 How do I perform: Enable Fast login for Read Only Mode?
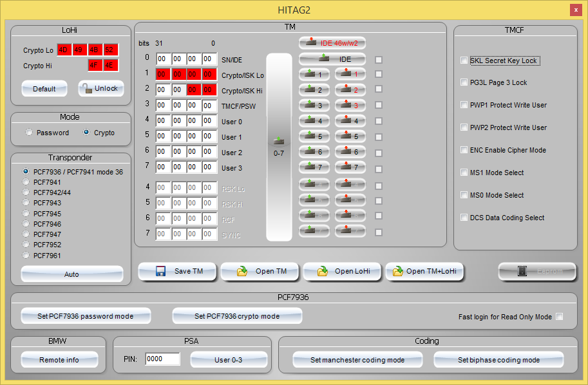pos(560,316)
